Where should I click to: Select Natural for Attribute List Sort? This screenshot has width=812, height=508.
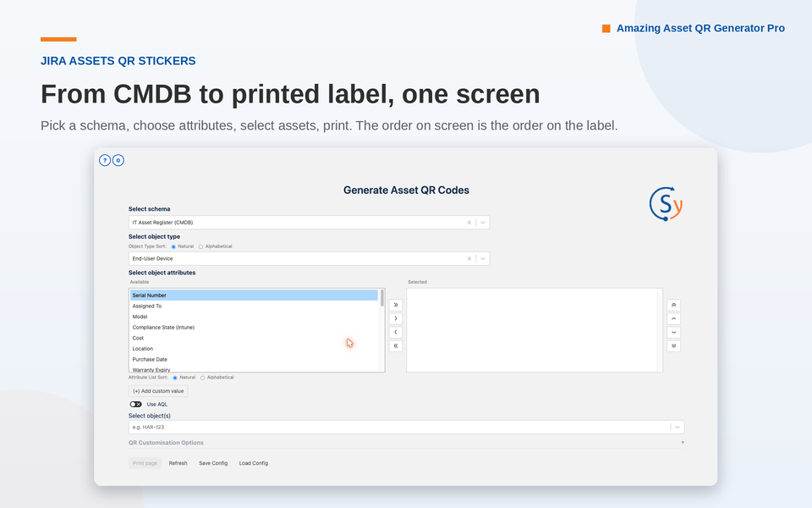pos(175,378)
